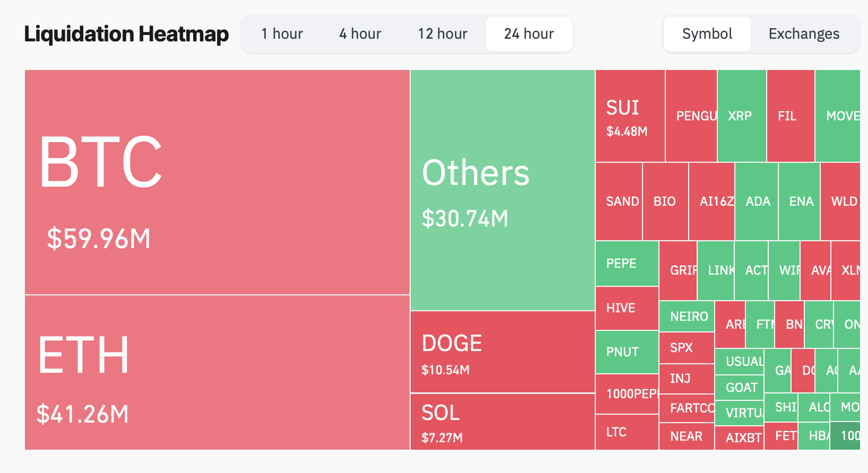
Task: Select the red FIL tile
Action: (790, 116)
